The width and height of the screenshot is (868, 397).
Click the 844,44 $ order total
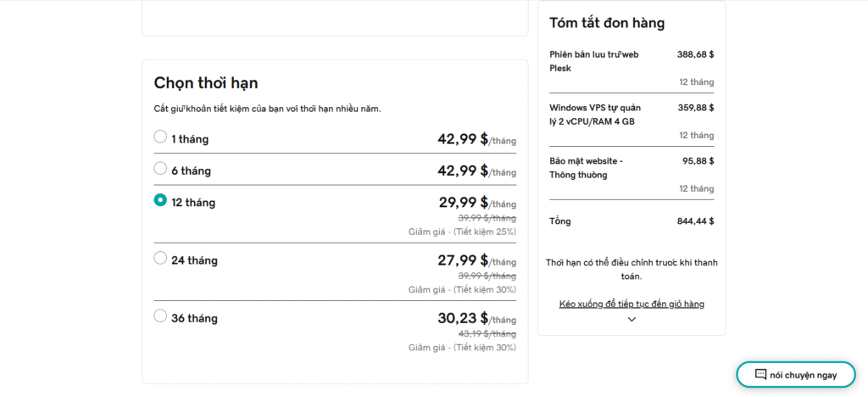pos(695,221)
